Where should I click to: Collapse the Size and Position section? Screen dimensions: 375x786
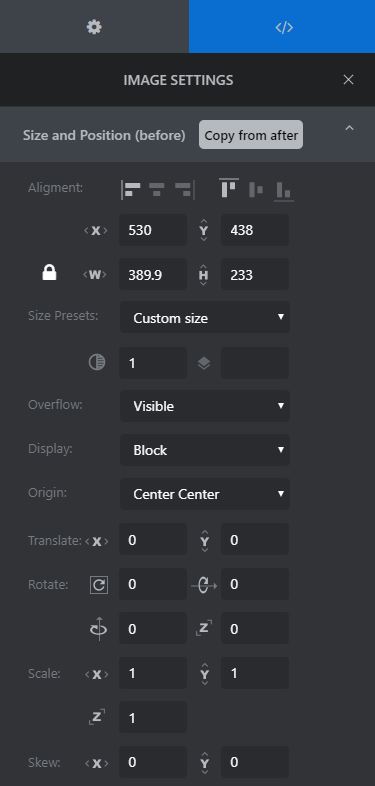pyautogui.click(x=349, y=128)
